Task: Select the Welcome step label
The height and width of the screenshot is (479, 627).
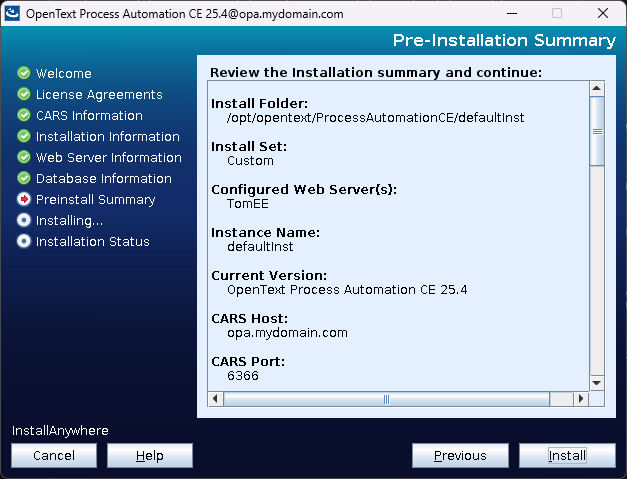Action: [64, 74]
